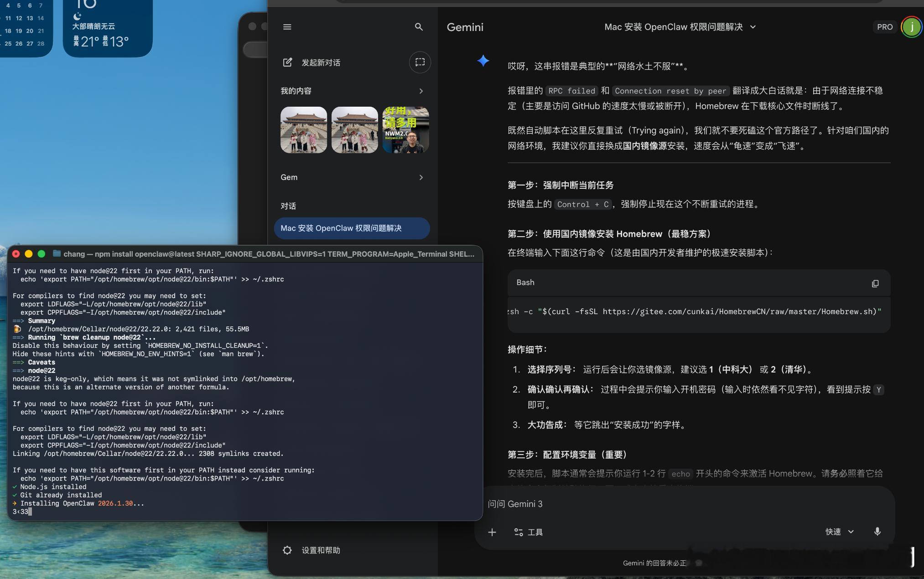Click the frame-selection icon beside 发起新对话
The image size is (924, 579).
click(x=420, y=62)
